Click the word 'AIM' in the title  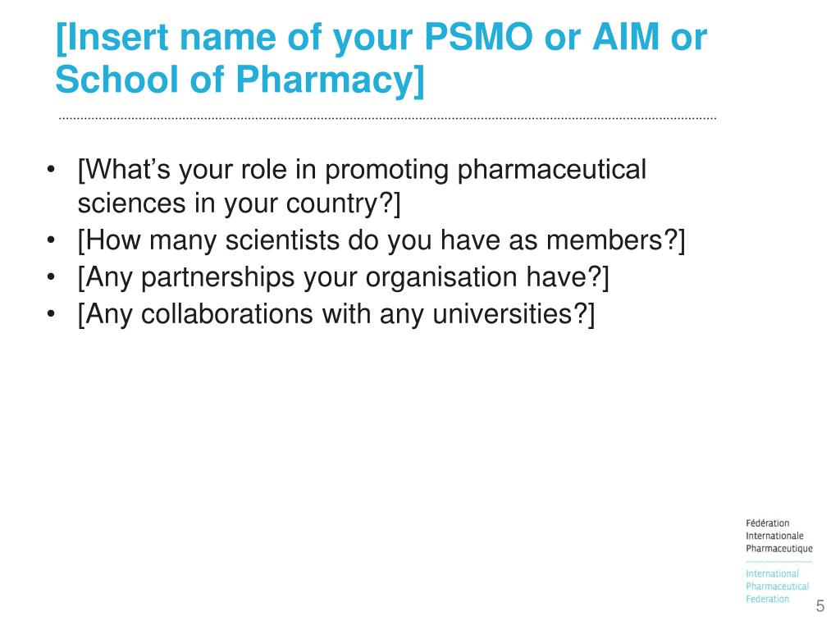tap(626, 38)
